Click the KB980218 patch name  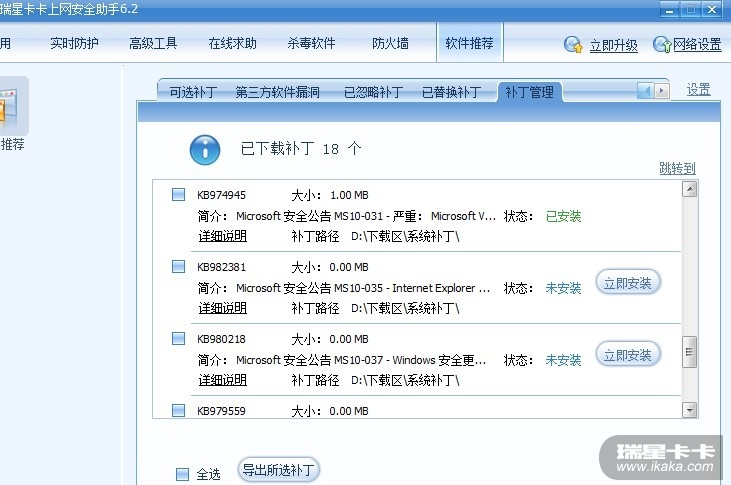coord(221,339)
